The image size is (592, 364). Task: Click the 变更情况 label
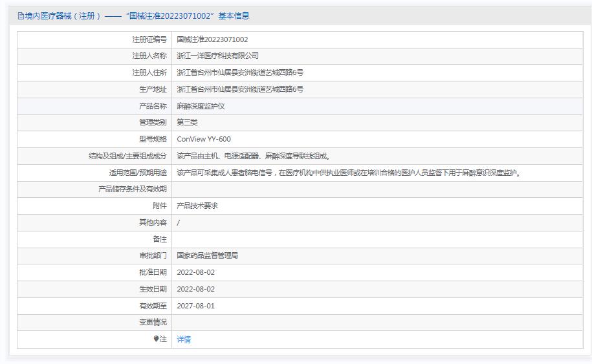click(x=153, y=322)
